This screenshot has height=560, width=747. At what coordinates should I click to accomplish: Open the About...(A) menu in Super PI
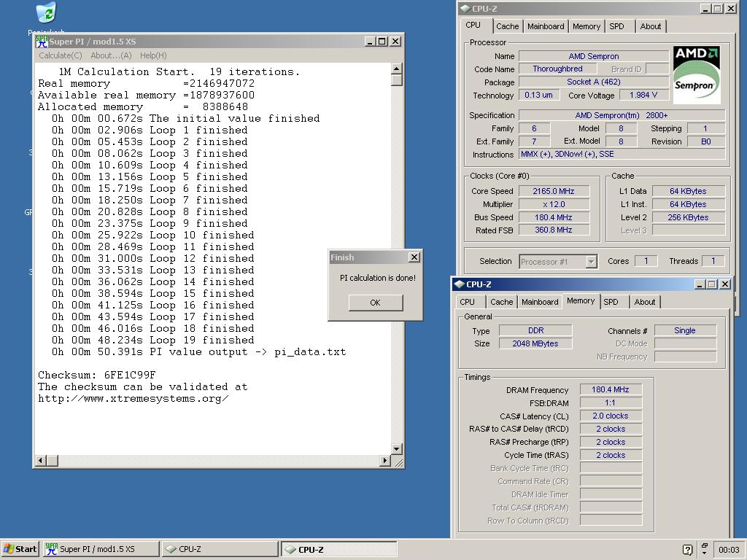[111, 55]
